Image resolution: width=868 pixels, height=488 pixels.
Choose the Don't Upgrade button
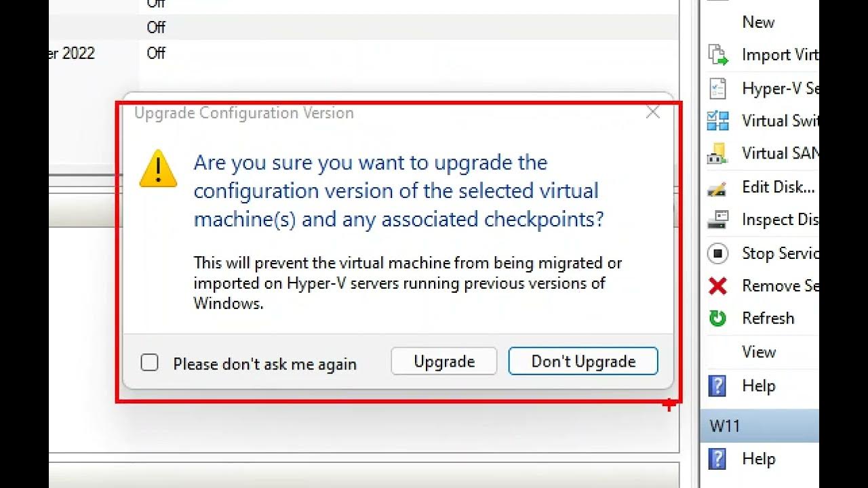click(583, 361)
